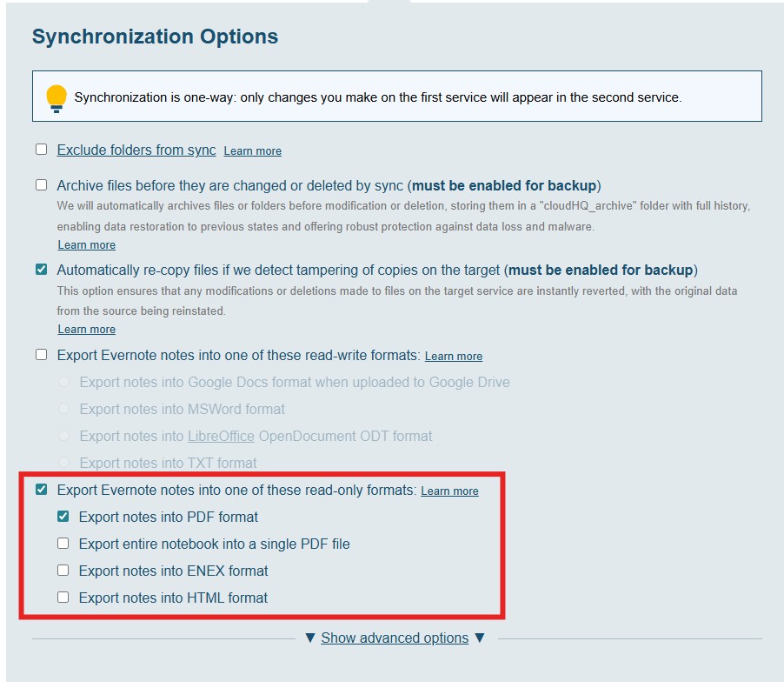Choose the MSWord format radio option

63,409
